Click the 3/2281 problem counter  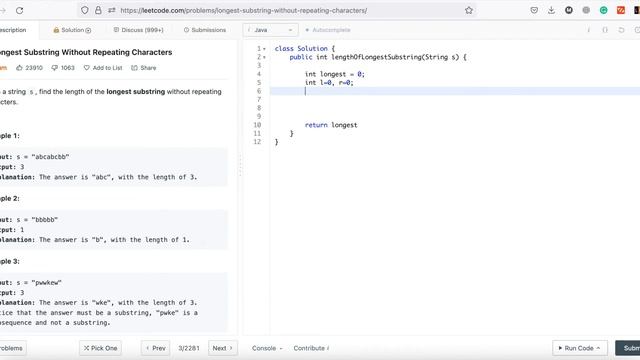189,348
